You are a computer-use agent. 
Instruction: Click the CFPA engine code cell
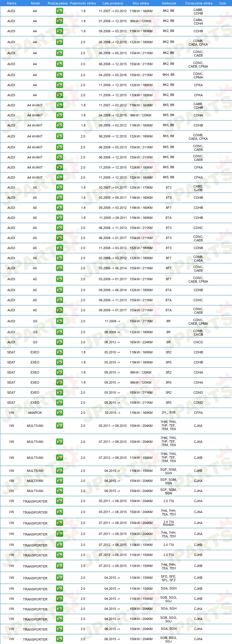coord(198,413)
